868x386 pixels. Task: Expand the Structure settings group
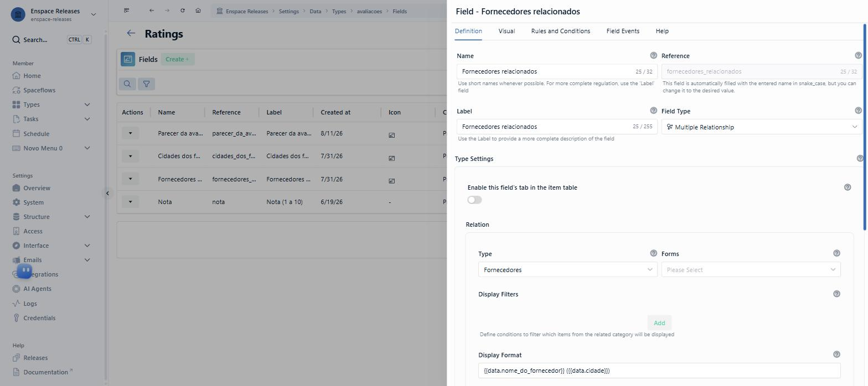(x=87, y=217)
